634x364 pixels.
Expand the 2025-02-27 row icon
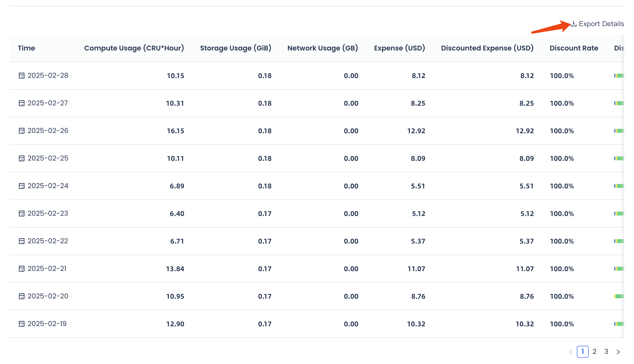click(22, 103)
